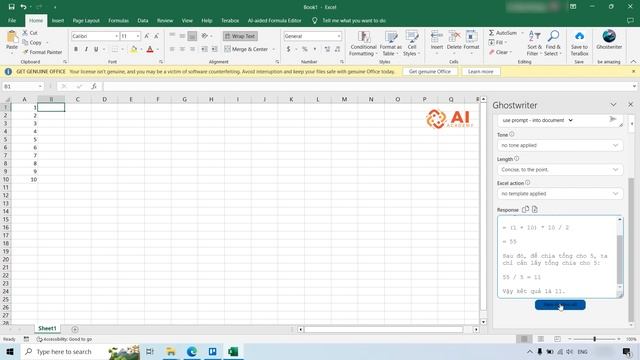Select the Format Painter tool
This screenshot has height=360, width=640.
click(x=42, y=52)
